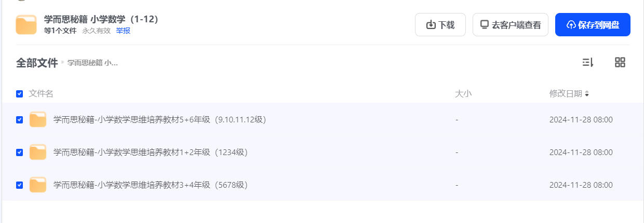644x223 pixels.
Task: Click the 下载 download button
Action: (440, 25)
